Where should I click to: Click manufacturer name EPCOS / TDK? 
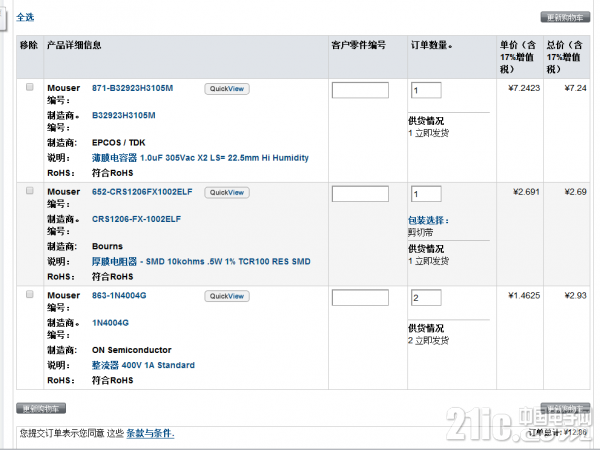[x=119, y=143]
